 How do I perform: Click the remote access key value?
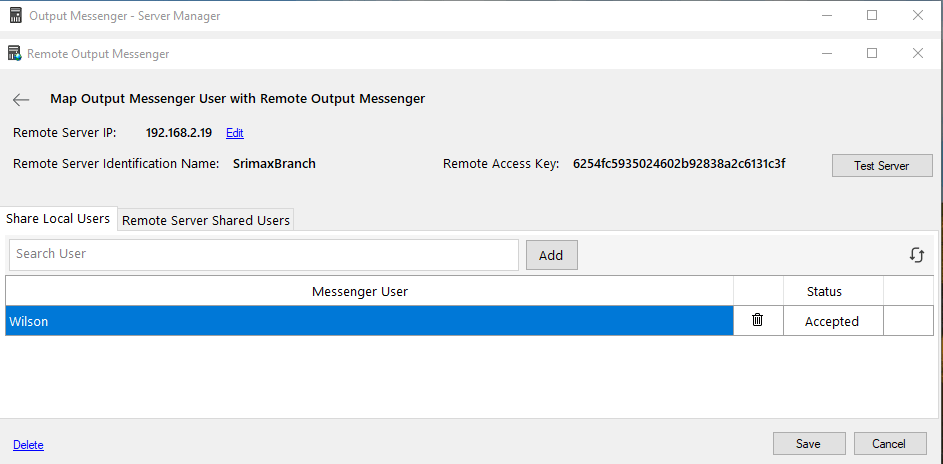(679, 163)
